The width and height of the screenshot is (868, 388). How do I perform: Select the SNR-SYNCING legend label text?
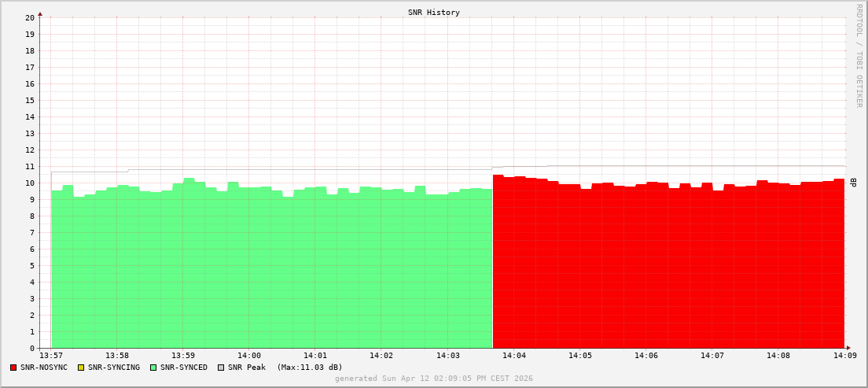113,368
